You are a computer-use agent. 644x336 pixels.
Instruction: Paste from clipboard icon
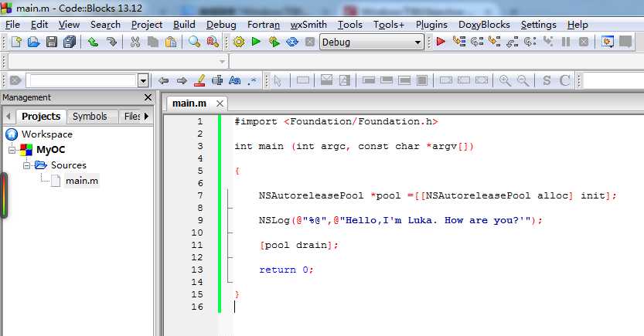(170, 42)
